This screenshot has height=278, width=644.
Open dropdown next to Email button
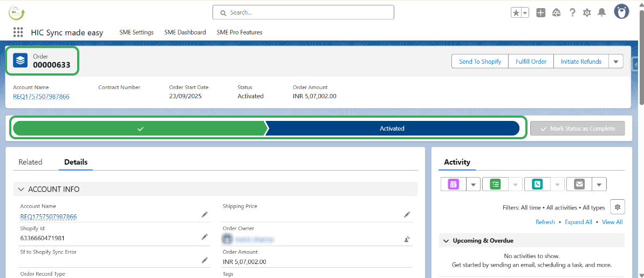pyautogui.click(x=599, y=184)
